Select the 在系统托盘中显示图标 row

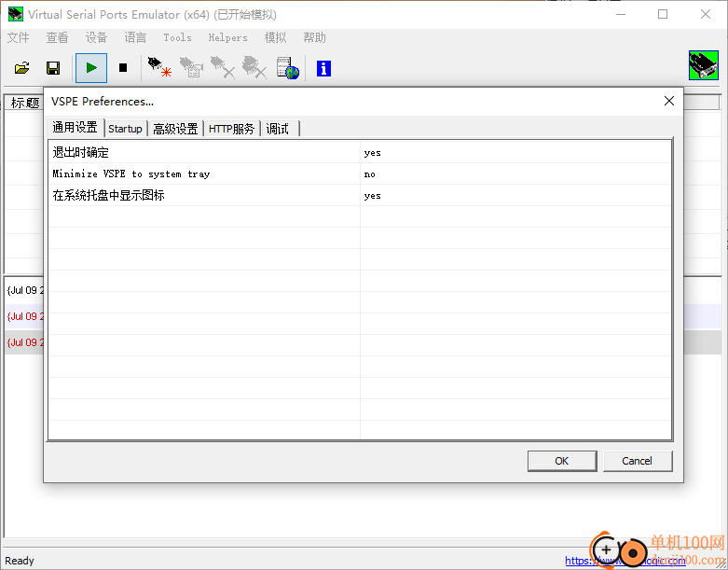click(x=360, y=195)
